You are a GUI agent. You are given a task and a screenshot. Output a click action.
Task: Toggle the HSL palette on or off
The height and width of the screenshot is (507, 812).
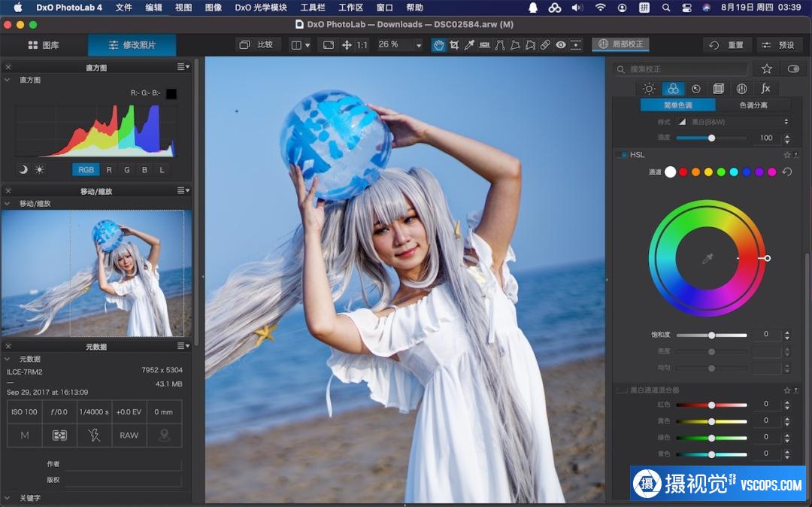[x=622, y=155]
